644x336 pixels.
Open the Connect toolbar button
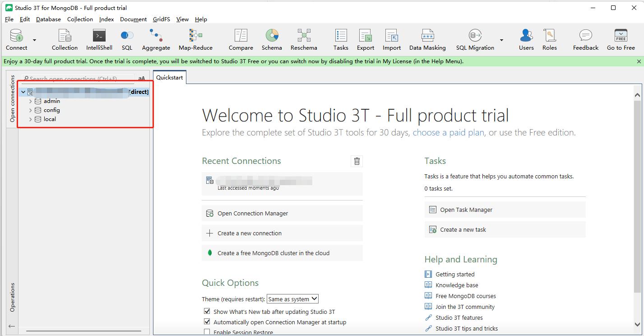16,40
